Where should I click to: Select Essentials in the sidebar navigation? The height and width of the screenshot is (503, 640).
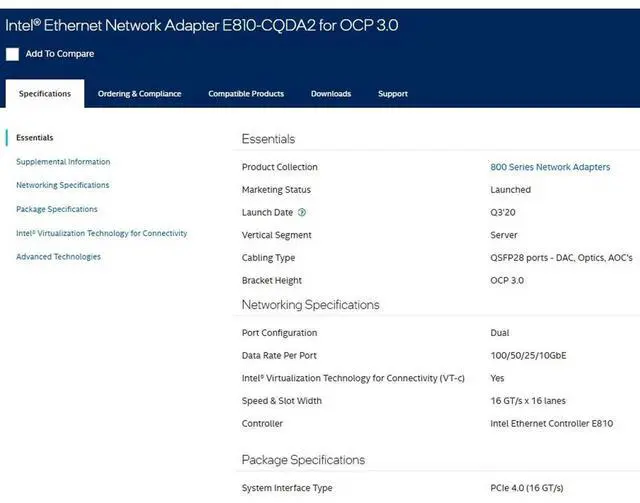click(x=35, y=138)
